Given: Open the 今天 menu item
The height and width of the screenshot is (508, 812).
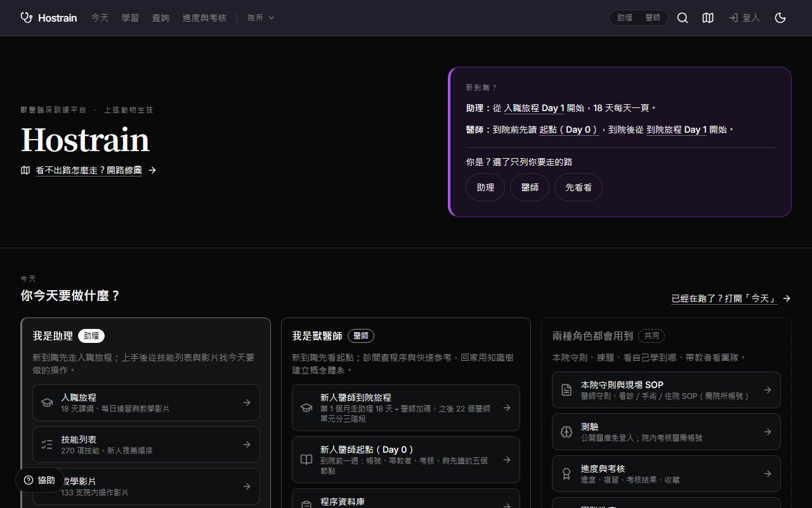Looking at the screenshot, I should pos(100,18).
